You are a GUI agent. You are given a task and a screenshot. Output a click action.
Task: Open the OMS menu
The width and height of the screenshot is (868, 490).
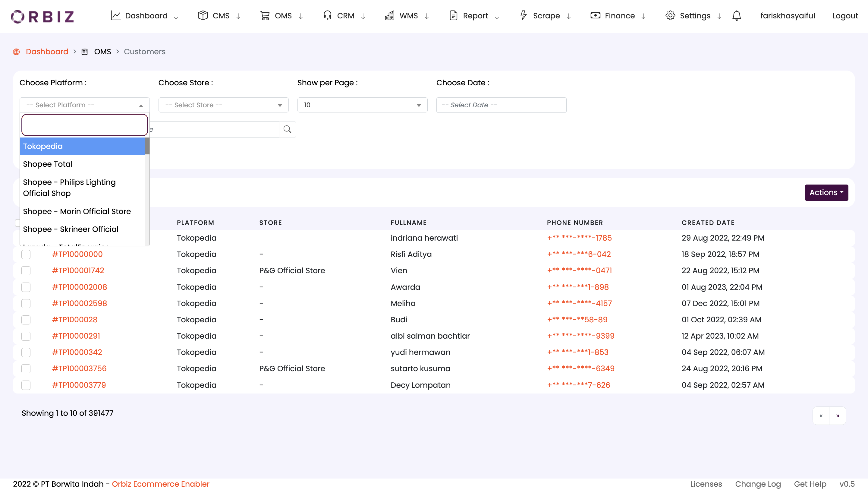click(x=282, y=15)
